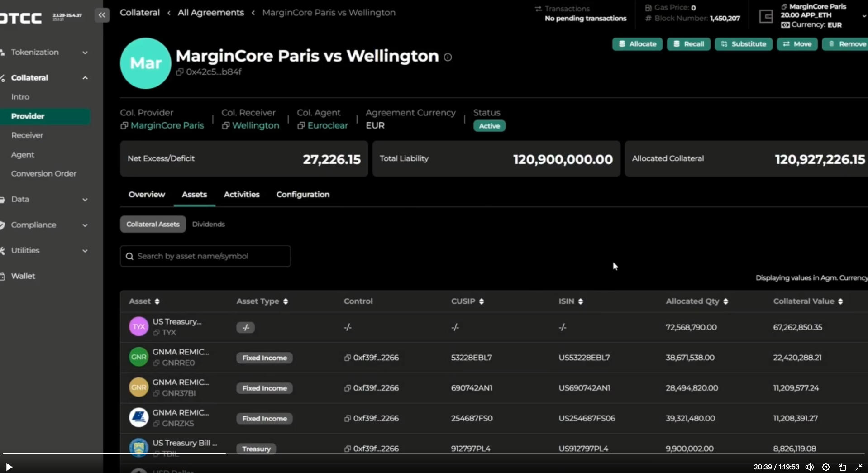Seek using the video progress bar

(434, 453)
